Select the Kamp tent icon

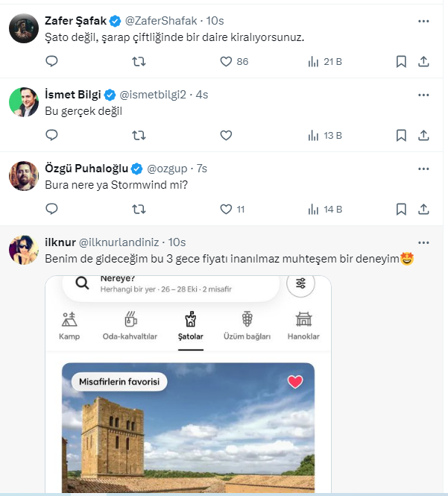pyautogui.click(x=69, y=320)
